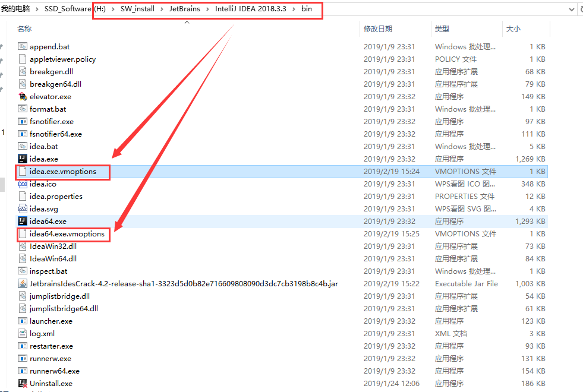This screenshot has width=583, height=392.
Task: Click the breakgen.dll file icon
Action: [x=23, y=71]
